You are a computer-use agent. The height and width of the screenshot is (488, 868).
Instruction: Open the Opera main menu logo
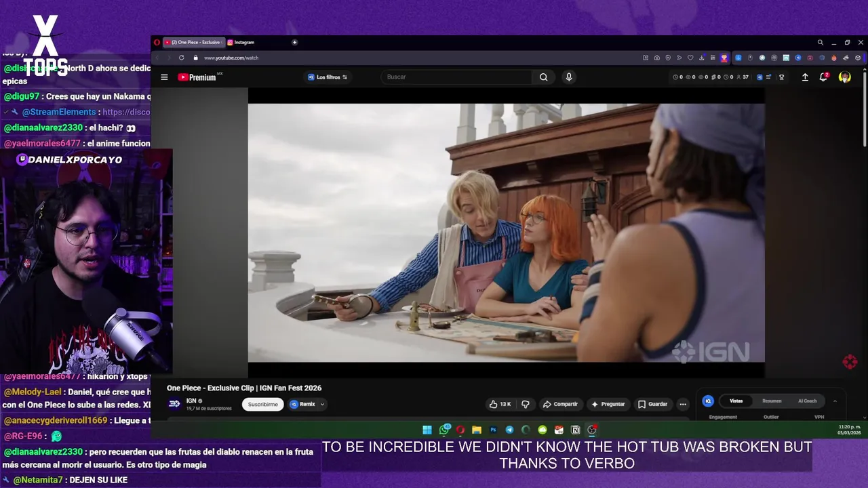click(157, 42)
